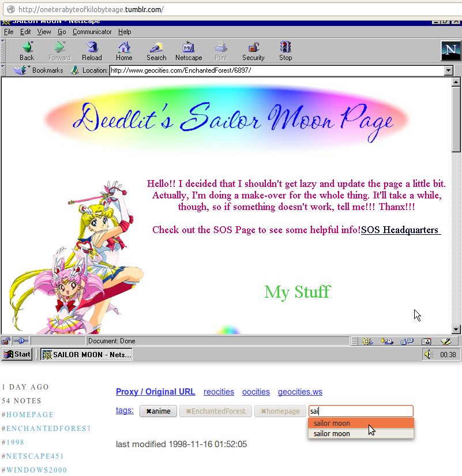Click the #WINDOWS2000 tag link
Screen dimensions: 462x476
pyautogui.click(x=34, y=470)
